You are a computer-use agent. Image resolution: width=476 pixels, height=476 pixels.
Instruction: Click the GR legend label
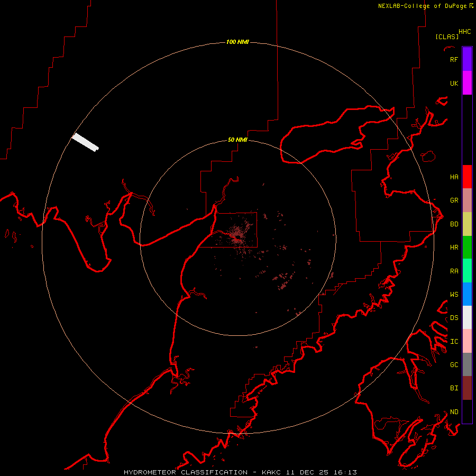tap(454, 200)
